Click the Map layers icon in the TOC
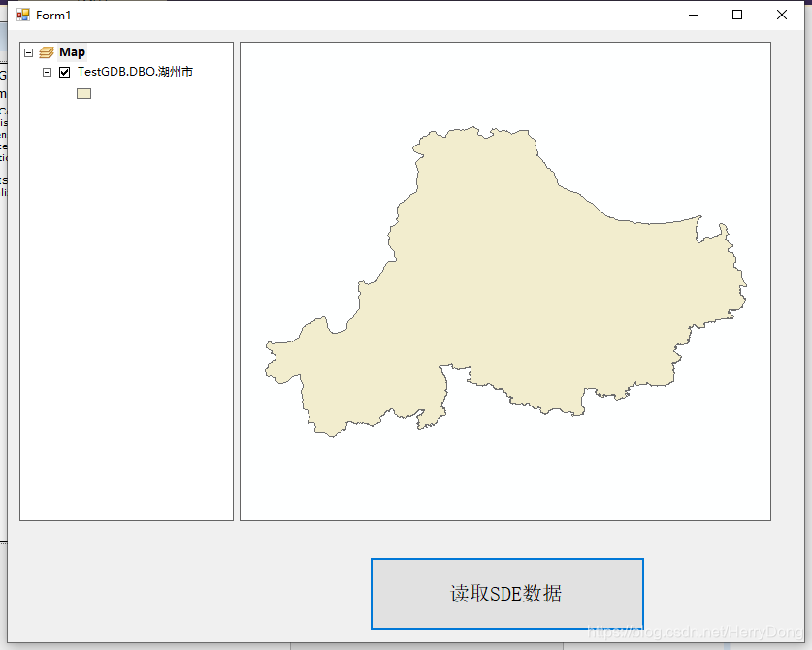 (48, 50)
